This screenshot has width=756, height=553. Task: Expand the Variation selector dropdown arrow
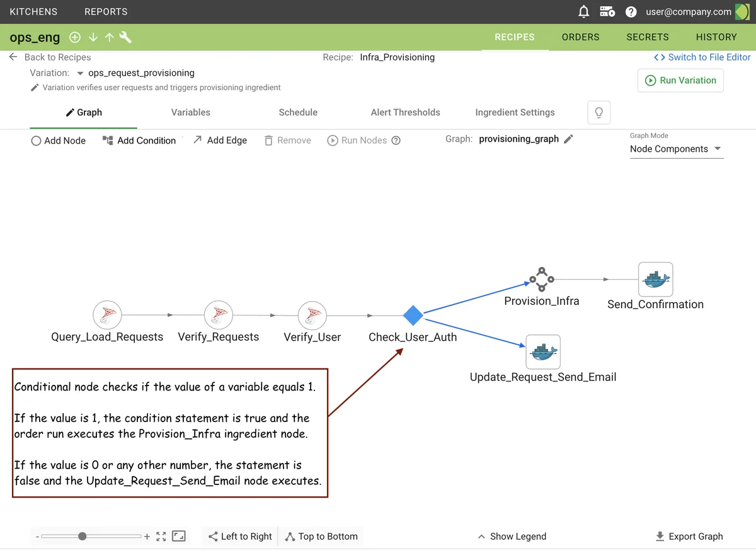tap(80, 73)
